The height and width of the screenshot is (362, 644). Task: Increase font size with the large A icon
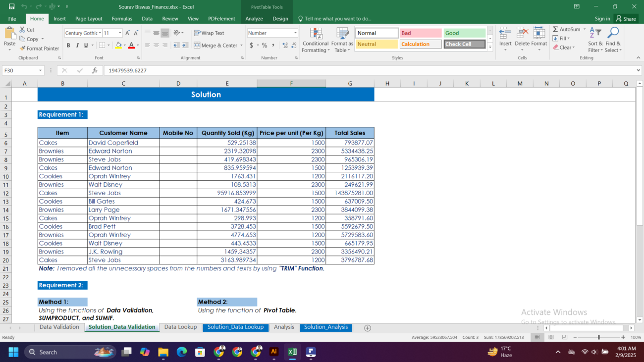tap(128, 33)
